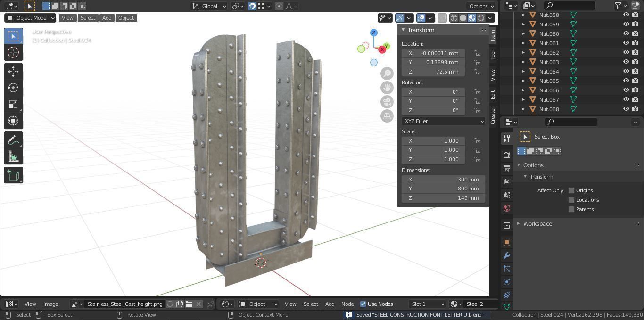This screenshot has height=320, width=644.
Task: Toggle lock on Location X
Action: point(477,53)
